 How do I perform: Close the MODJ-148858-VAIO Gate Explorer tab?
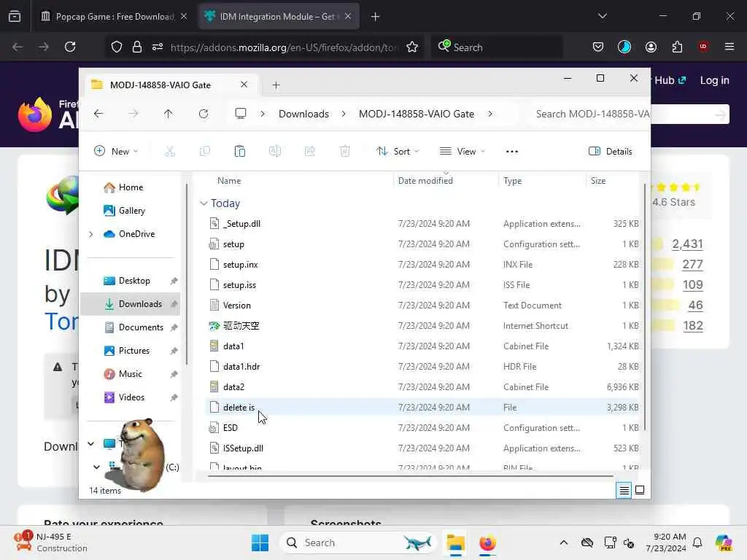(244, 85)
